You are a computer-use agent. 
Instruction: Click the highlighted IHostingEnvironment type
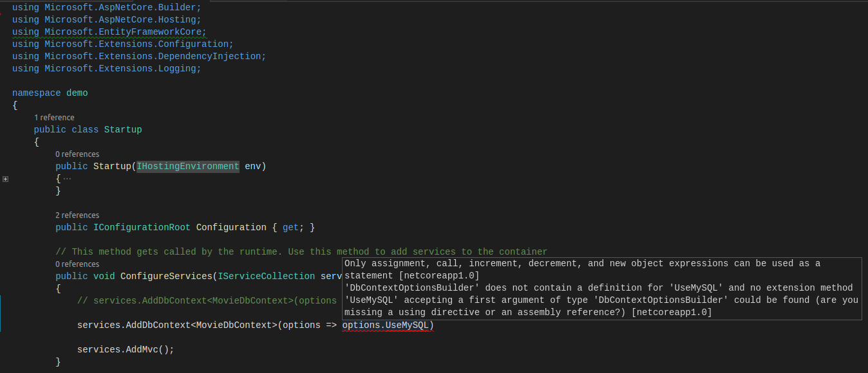188,166
